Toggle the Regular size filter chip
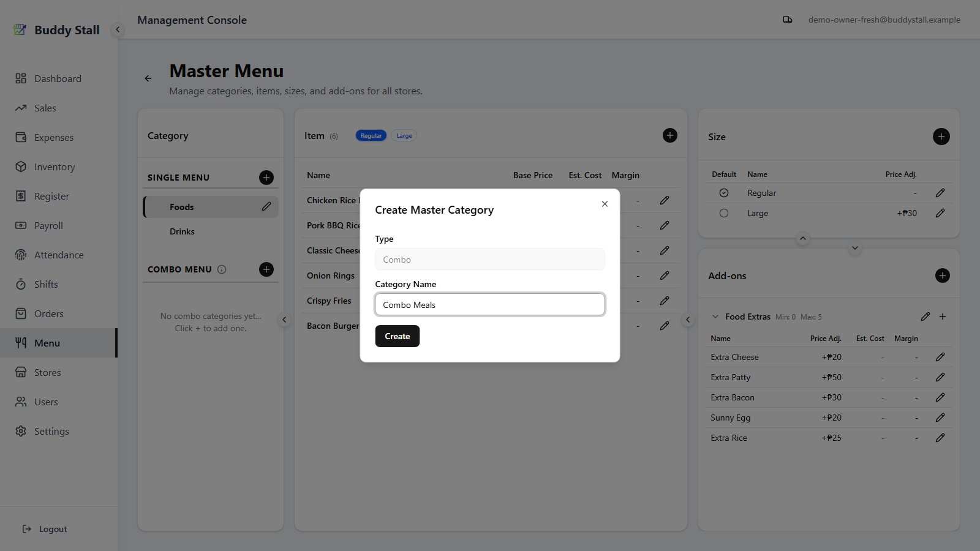Viewport: 980px width, 551px height. (x=371, y=136)
